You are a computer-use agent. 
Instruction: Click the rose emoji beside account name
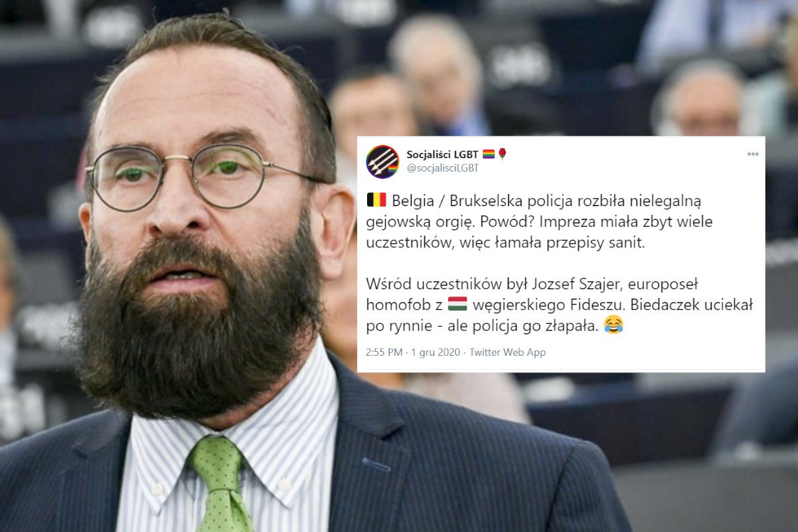(502, 154)
